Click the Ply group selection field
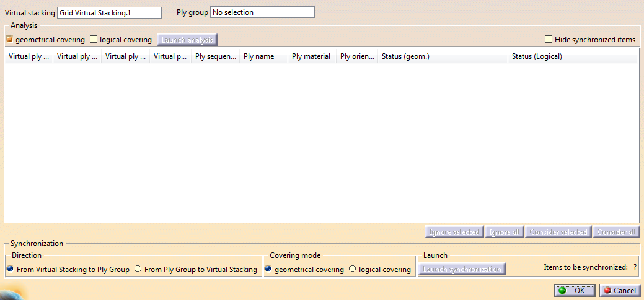This screenshot has width=644, height=300. tap(262, 12)
